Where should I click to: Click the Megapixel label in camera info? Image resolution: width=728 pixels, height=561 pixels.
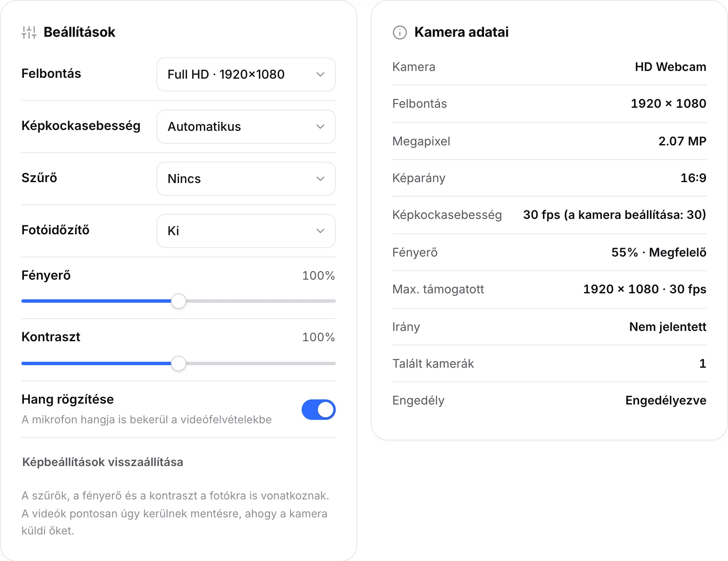[x=421, y=141]
